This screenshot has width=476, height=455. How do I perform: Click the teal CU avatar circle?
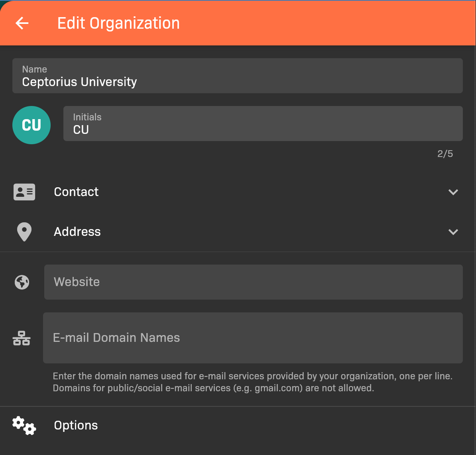(31, 125)
